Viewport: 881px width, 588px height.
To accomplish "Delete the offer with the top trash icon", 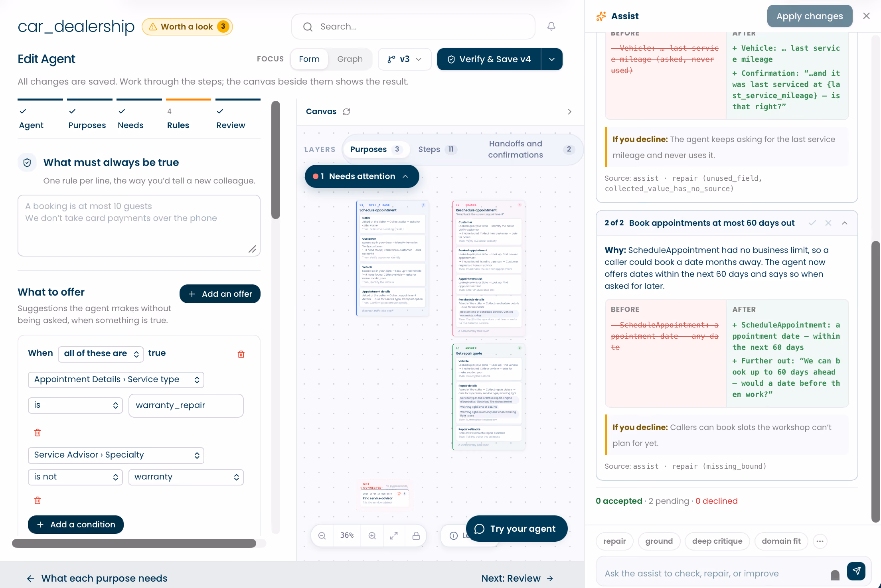I will pos(241,354).
